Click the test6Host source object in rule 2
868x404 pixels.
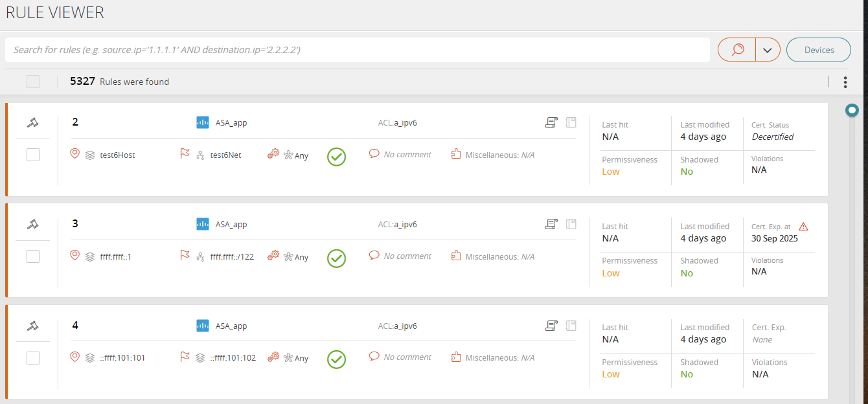(x=117, y=155)
